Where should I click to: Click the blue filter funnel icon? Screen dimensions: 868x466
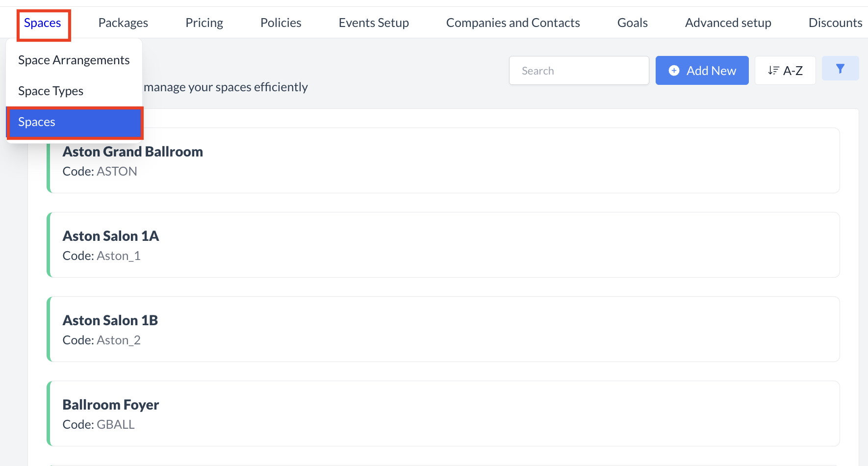[840, 69]
